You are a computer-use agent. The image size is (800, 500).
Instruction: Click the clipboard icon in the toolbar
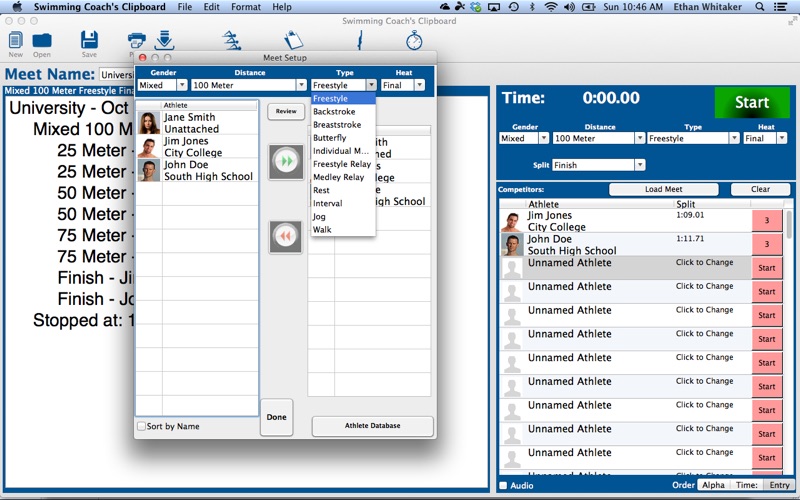[x=293, y=41]
